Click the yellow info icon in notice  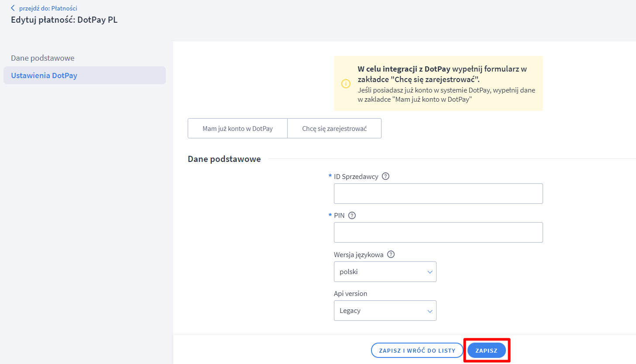[x=346, y=83]
